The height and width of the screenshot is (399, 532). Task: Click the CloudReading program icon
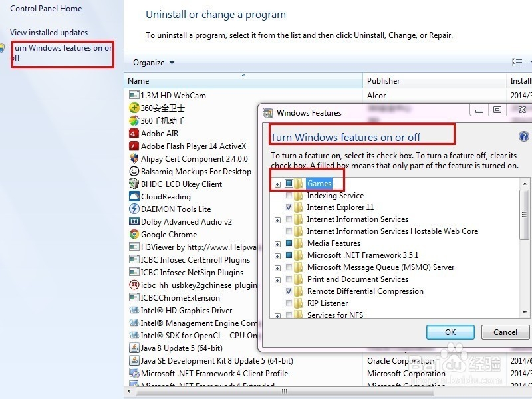click(x=134, y=196)
